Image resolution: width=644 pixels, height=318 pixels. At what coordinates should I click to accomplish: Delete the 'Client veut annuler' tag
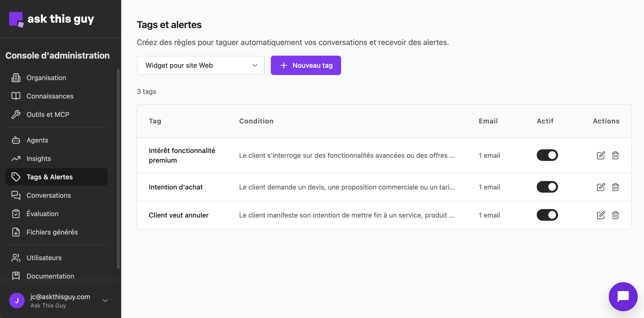(616, 215)
